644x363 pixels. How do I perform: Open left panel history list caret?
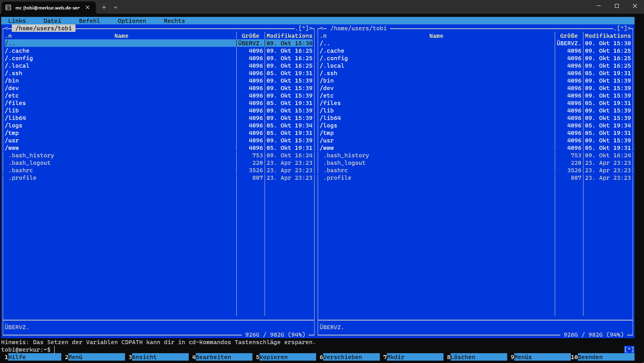click(x=304, y=28)
